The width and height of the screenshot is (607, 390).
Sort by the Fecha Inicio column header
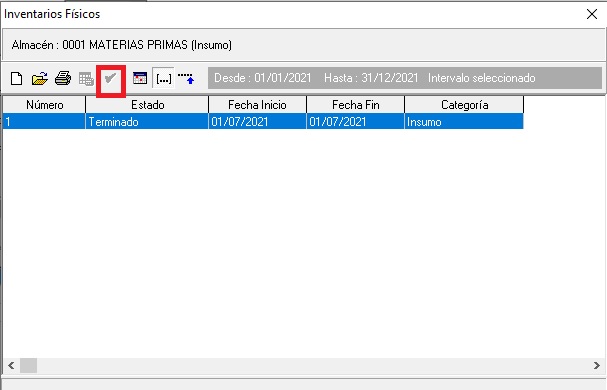pyautogui.click(x=257, y=105)
